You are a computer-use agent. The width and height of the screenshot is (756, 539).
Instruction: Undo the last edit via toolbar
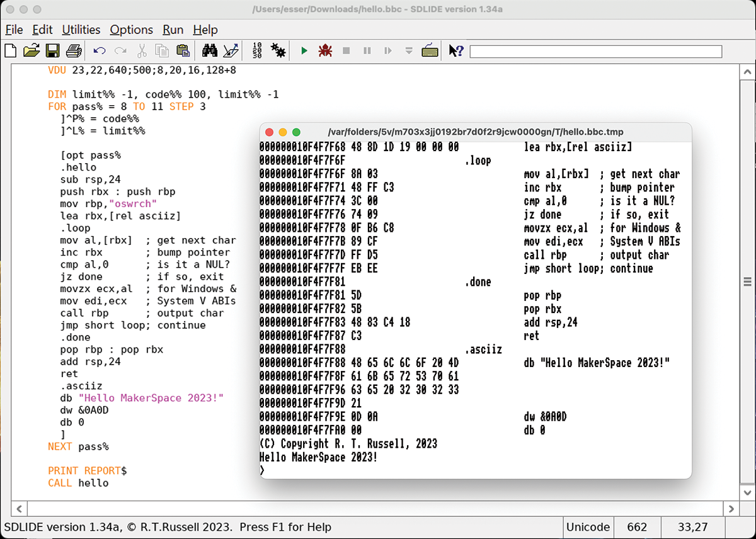point(100,51)
